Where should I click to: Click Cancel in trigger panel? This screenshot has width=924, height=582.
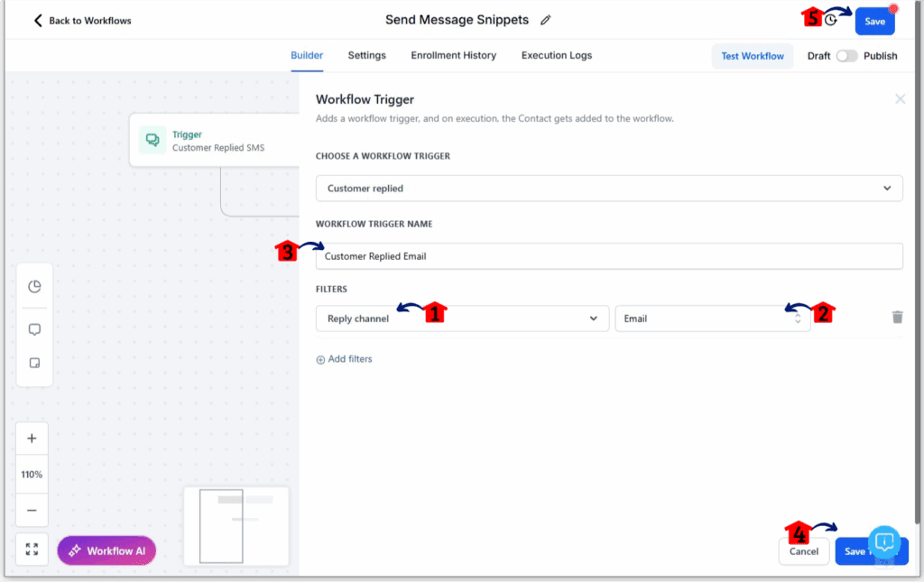tap(804, 551)
